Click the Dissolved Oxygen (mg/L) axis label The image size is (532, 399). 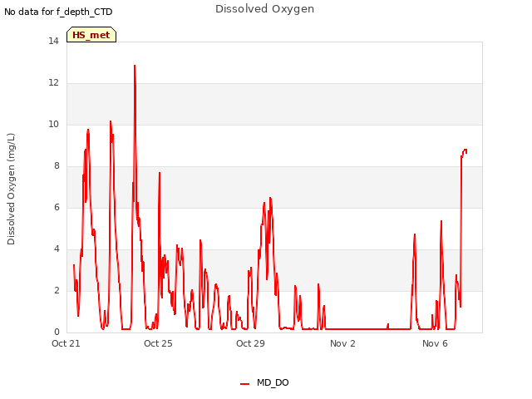pos(11,189)
